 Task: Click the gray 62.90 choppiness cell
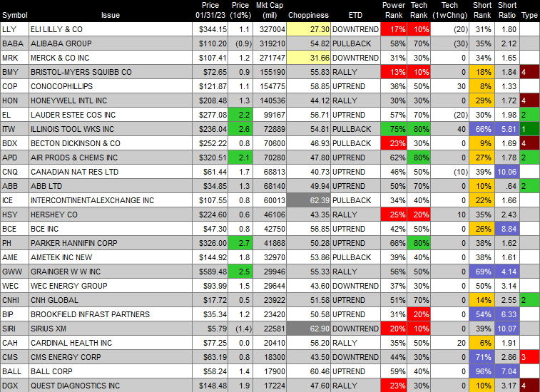309,329
